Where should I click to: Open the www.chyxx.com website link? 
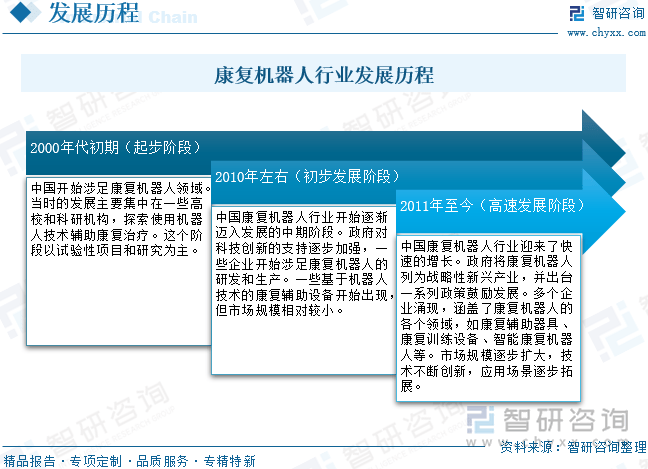[604, 32]
